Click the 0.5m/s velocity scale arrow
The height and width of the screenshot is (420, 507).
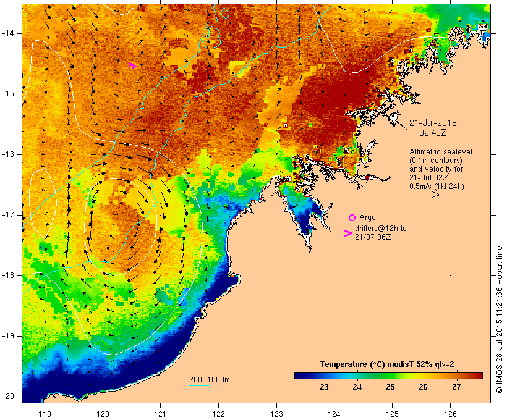coord(428,195)
